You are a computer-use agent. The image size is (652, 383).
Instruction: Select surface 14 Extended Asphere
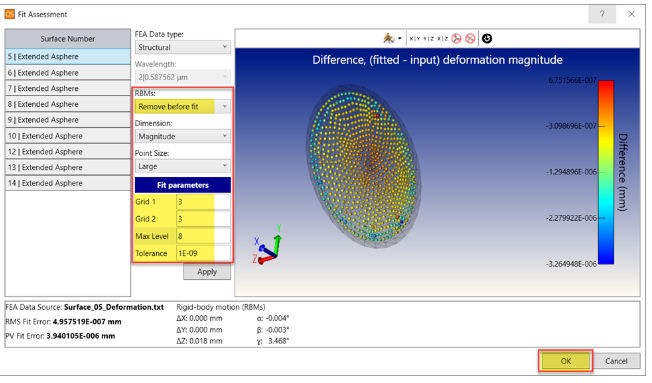coord(68,183)
